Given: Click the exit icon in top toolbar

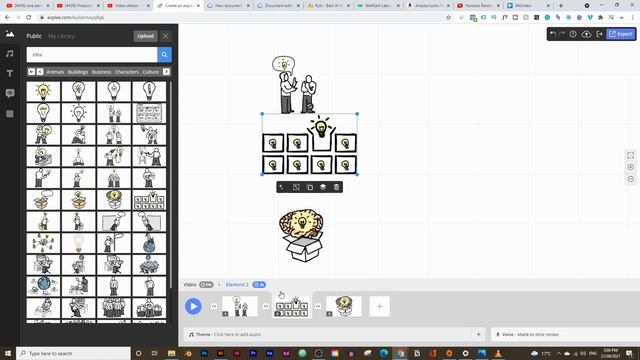Looking at the screenshot, I should (599, 34).
